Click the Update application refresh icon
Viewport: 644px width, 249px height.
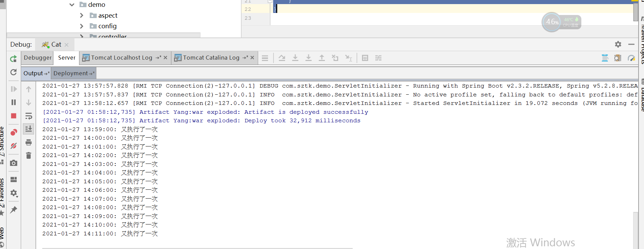coord(13,72)
